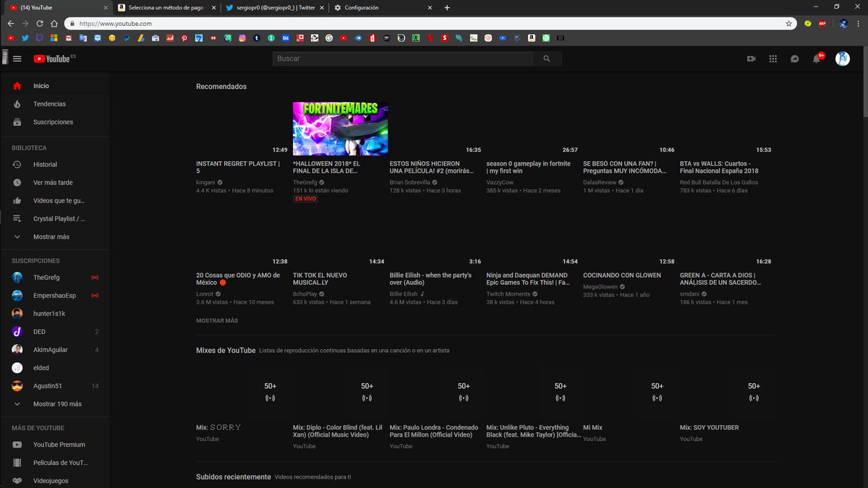Screen dimensions: 868x488
Task: Open the create video camera icon
Action: [x=751, y=59]
